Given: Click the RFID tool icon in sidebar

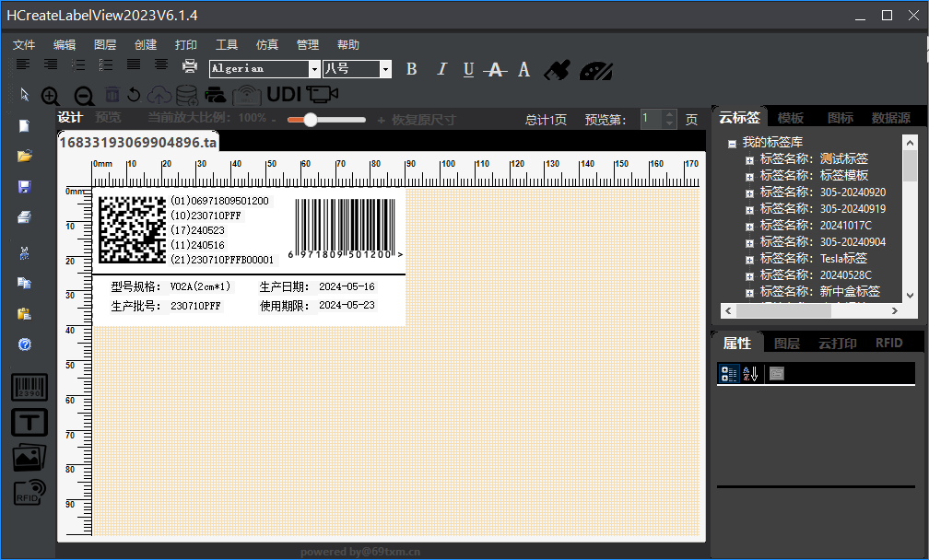Looking at the screenshot, I should 29,492.
